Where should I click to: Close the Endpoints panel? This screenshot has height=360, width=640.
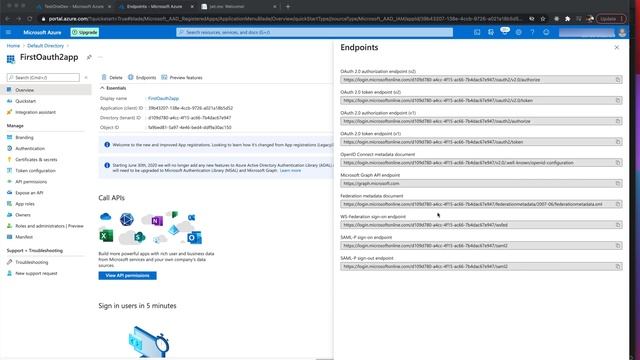pyautogui.click(x=616, y=48)
